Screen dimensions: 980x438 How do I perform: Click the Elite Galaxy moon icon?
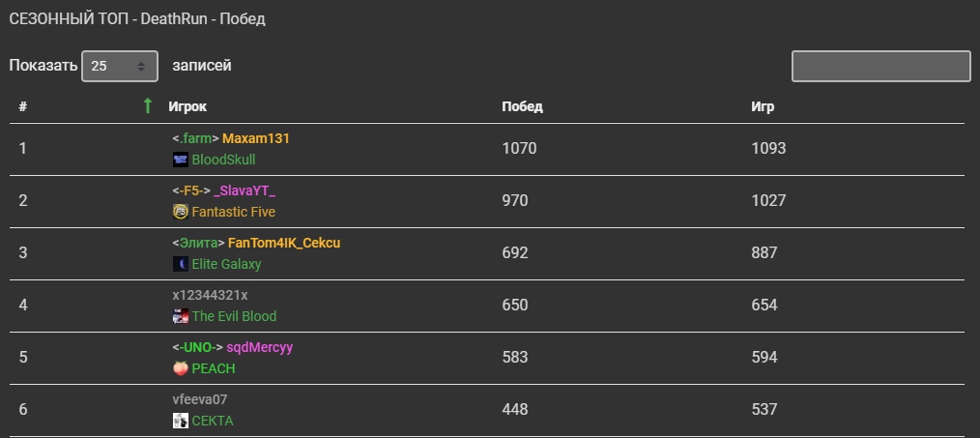coord(180,264)
